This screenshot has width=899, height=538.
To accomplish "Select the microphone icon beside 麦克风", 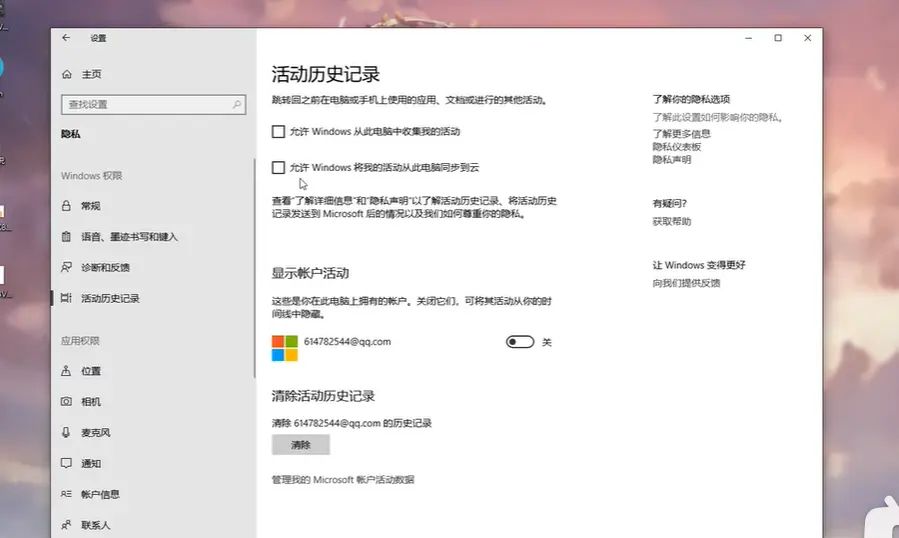I will (67, 432).
